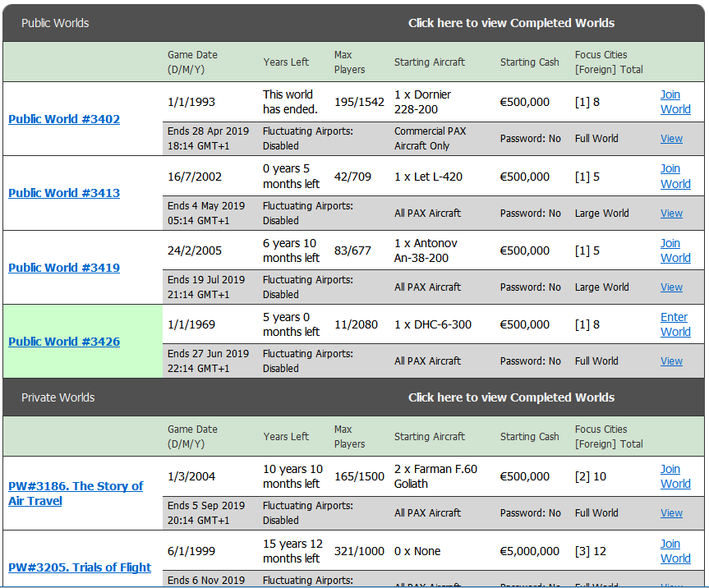Join World for PW#3186
The image size is (709, 588).
(x=674, y=476)
